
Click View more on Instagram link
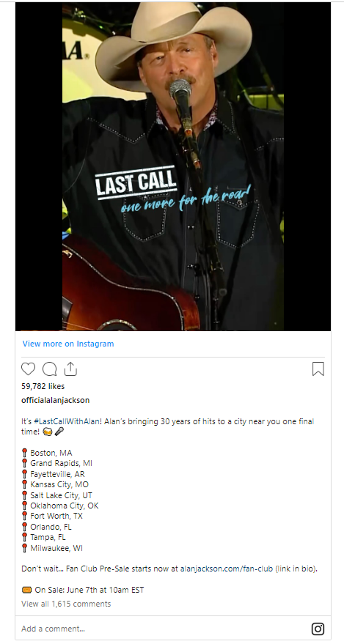tap(68, 344)
